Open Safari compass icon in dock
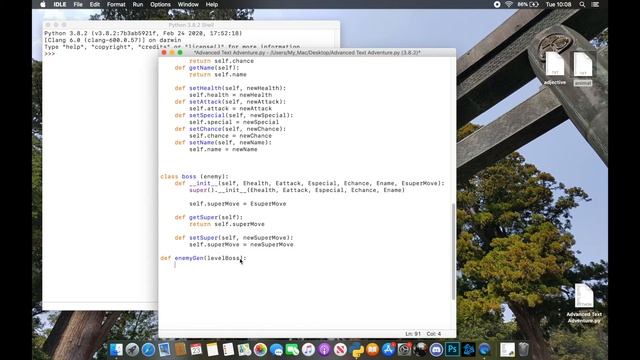 tap(148, 349)
